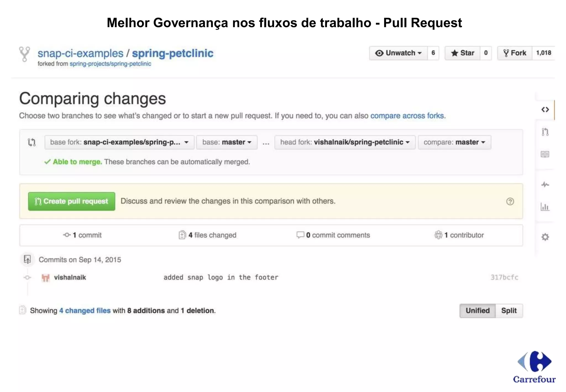Switch diff view to Split
This screenshot has height=392, width=566.
(x=509, y=311)
